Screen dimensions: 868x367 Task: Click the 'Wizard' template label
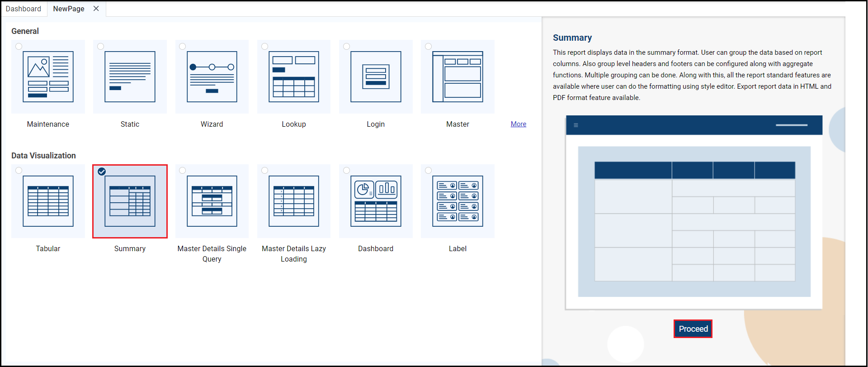(212, 124)
